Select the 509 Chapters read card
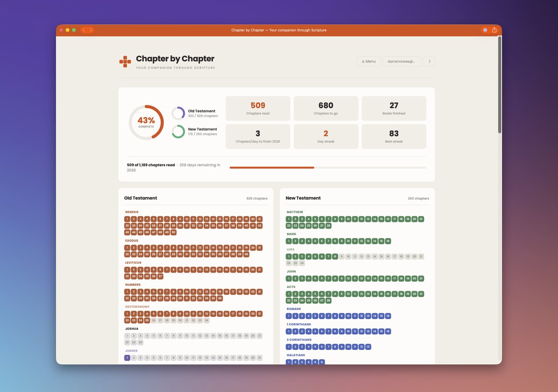 [x=258, y=108]
